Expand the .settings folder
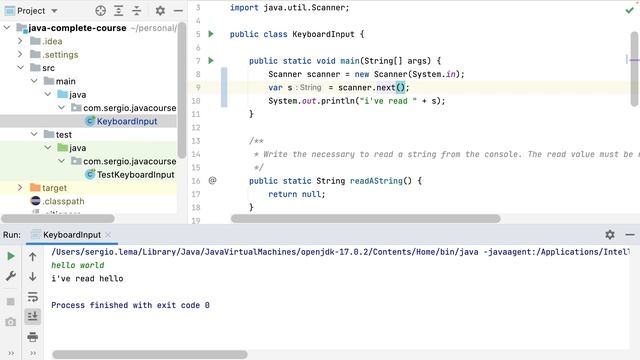Viewport: 640px width, 360px height. pyautogui.click(x=20, y=54)
